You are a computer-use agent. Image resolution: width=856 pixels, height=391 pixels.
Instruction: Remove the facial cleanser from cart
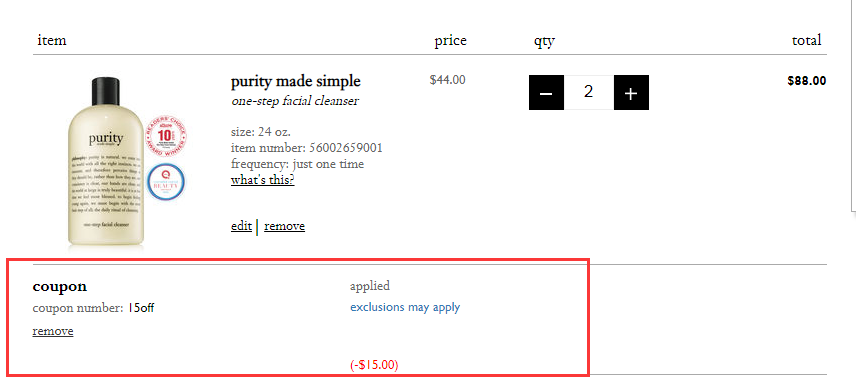284,226
